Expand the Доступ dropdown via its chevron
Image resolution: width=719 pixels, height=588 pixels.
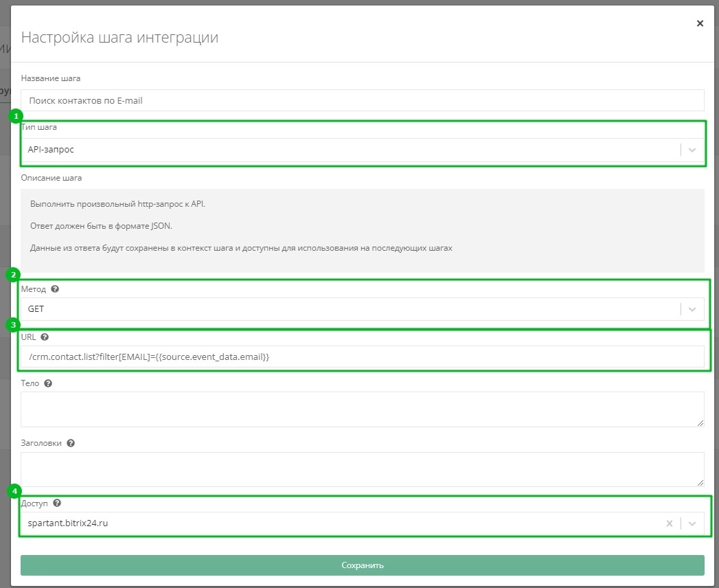pos(692,523)
